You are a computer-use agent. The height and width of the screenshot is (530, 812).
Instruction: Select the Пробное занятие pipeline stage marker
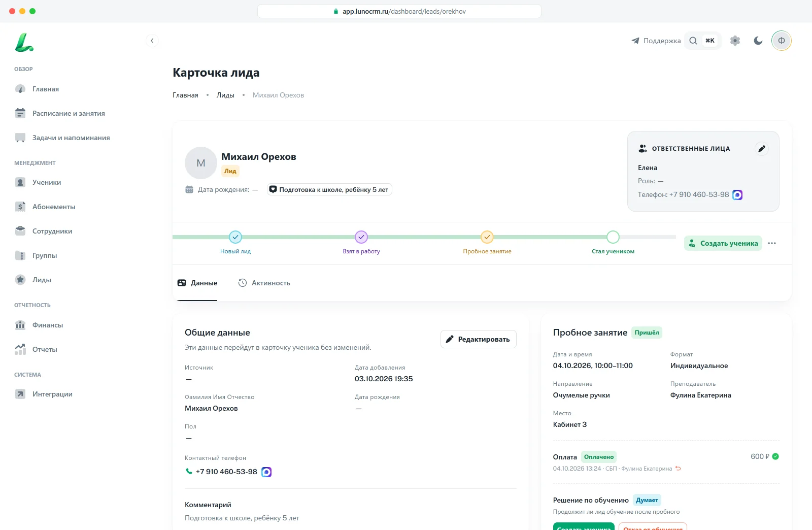[487, 237]
